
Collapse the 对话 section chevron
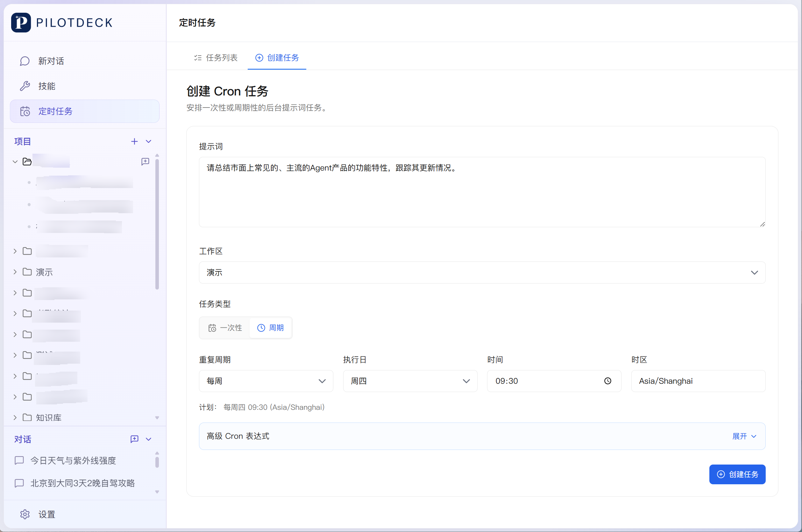click(x=148, y=439)
